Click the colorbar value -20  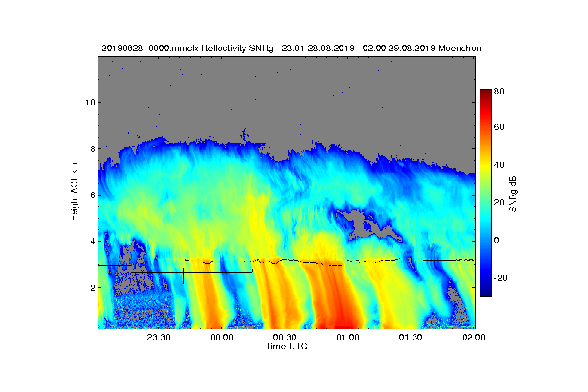(502, 278)
